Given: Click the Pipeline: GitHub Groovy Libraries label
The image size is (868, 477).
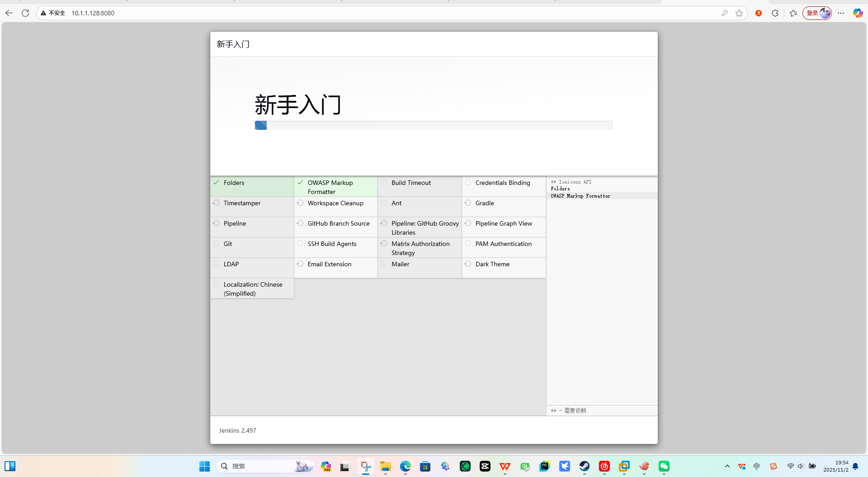Looking at the screenshot, I should (x=425, y=228).
